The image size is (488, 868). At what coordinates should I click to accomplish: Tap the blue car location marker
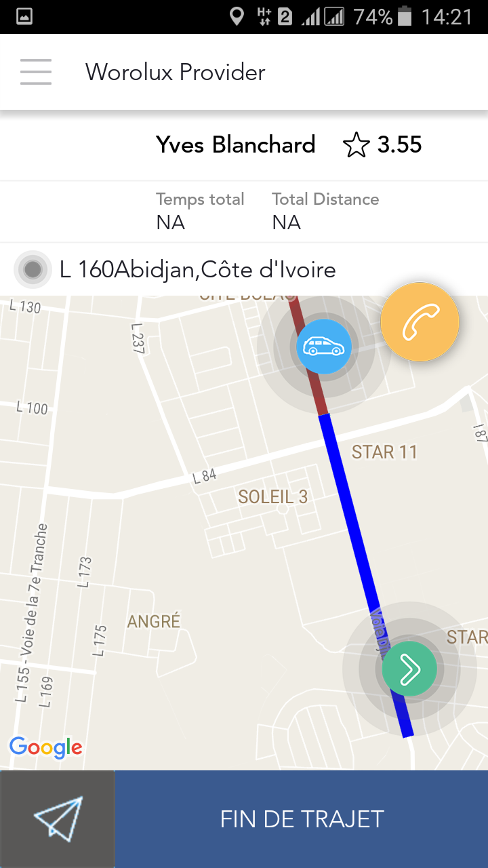click(x=324, y=347)
